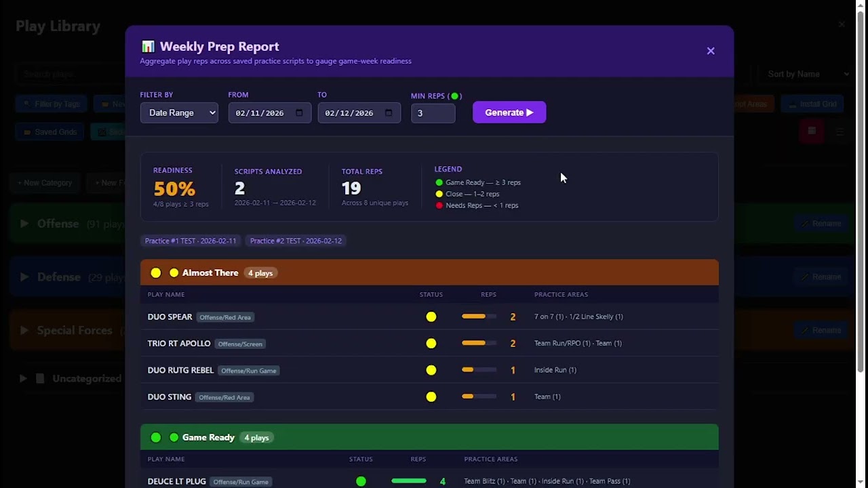Image resolution: width=868 pixels, height=488 pixels.
Task: Open the Sort by Name dropdown in Play Library
Action: [807, 74]
